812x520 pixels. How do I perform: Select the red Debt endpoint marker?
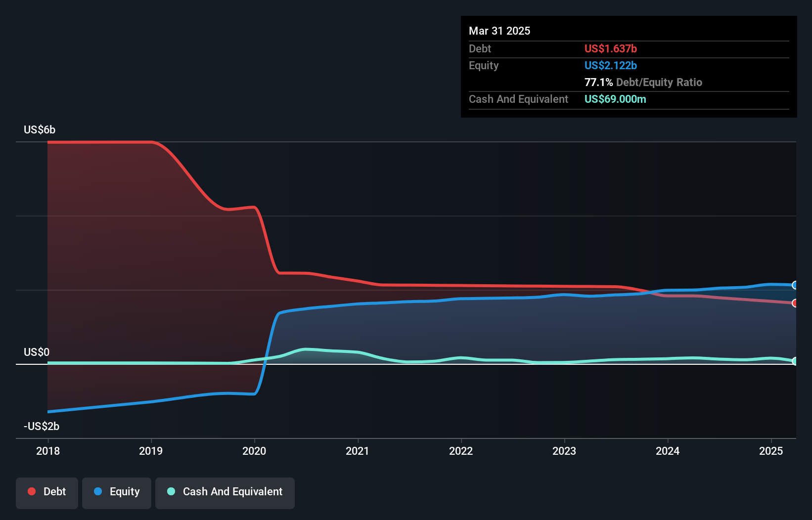coord(795,303)
